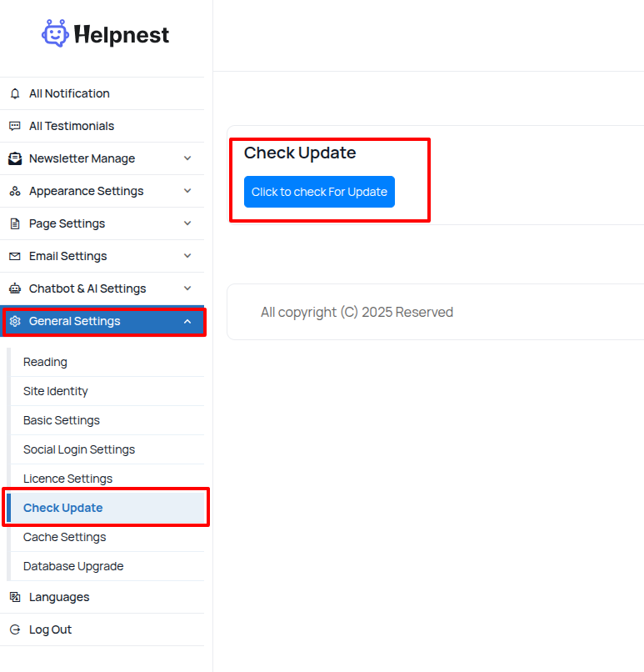Click the Appearance Settings icon
644x672 pixels.
click(15, 191)
